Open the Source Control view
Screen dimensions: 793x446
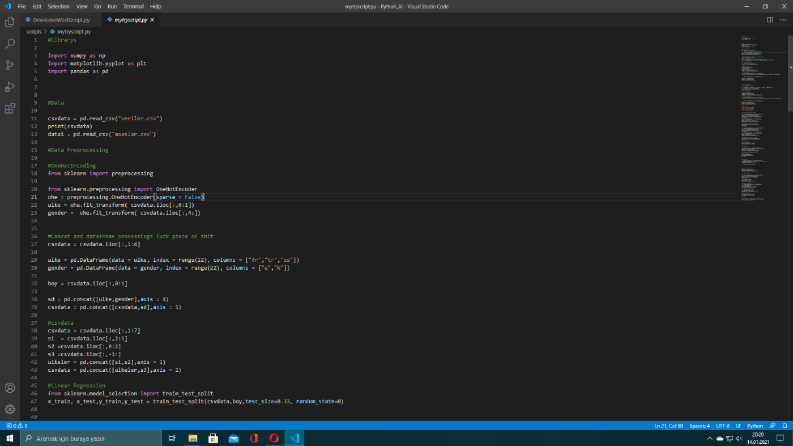10,65
